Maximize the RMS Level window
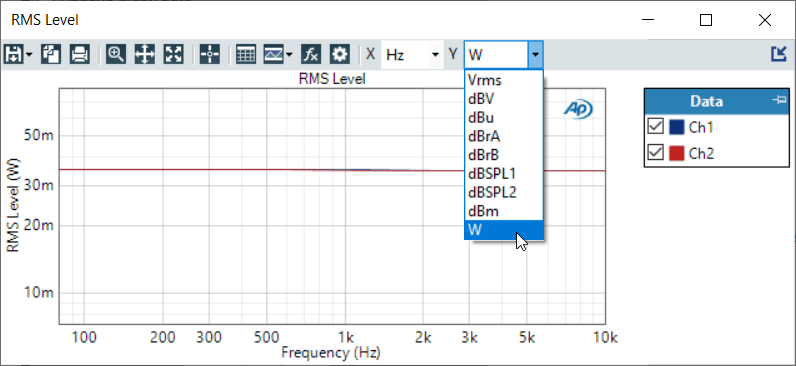 (706, 20)
